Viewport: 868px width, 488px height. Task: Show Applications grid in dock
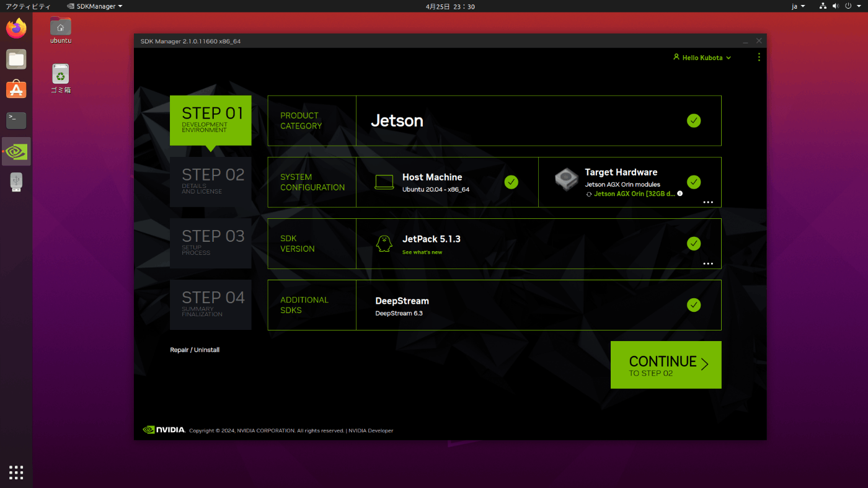17,472
